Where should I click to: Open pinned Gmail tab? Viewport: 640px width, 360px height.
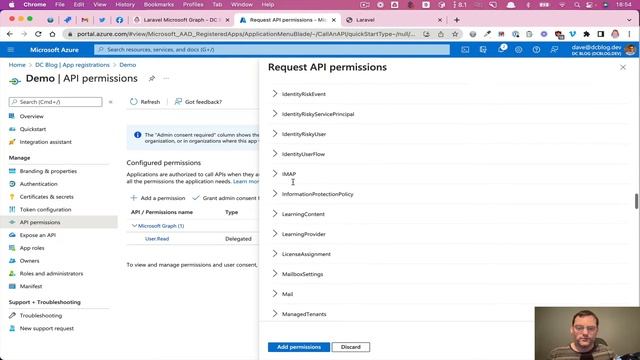coord(84,20)
